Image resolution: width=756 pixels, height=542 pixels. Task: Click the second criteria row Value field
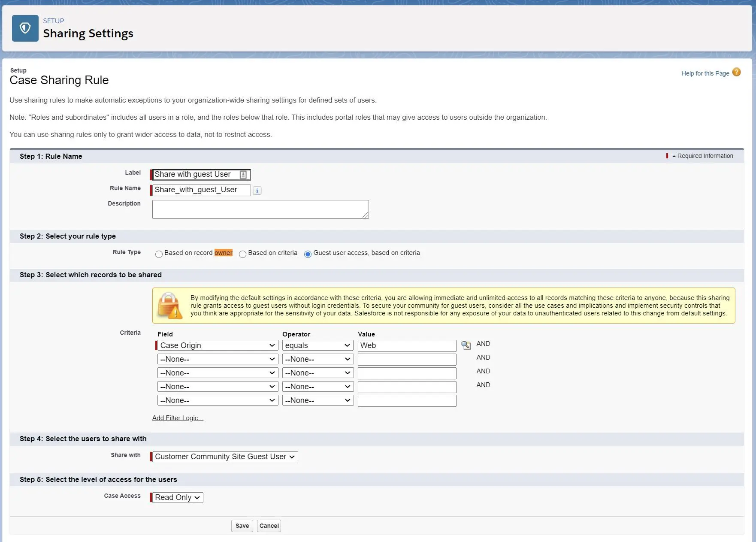tap(407, 360)
